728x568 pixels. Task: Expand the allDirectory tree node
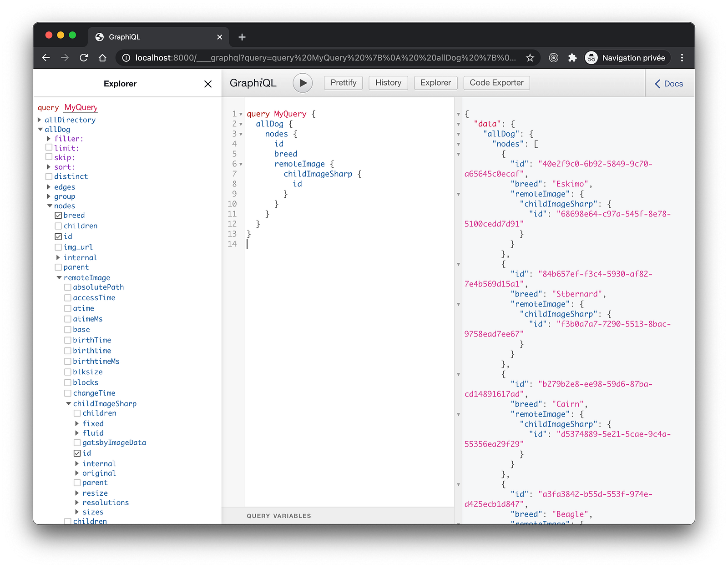[x=40, y=120]
